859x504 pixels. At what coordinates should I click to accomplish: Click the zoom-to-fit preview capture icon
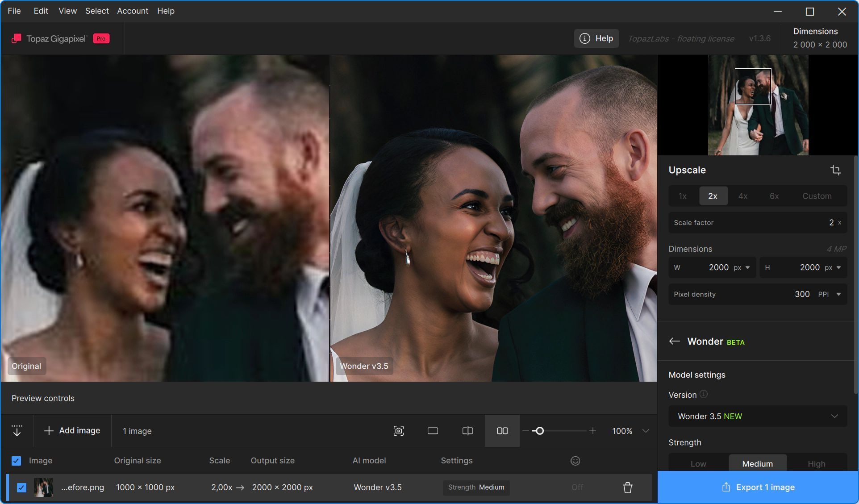point(399,431)
